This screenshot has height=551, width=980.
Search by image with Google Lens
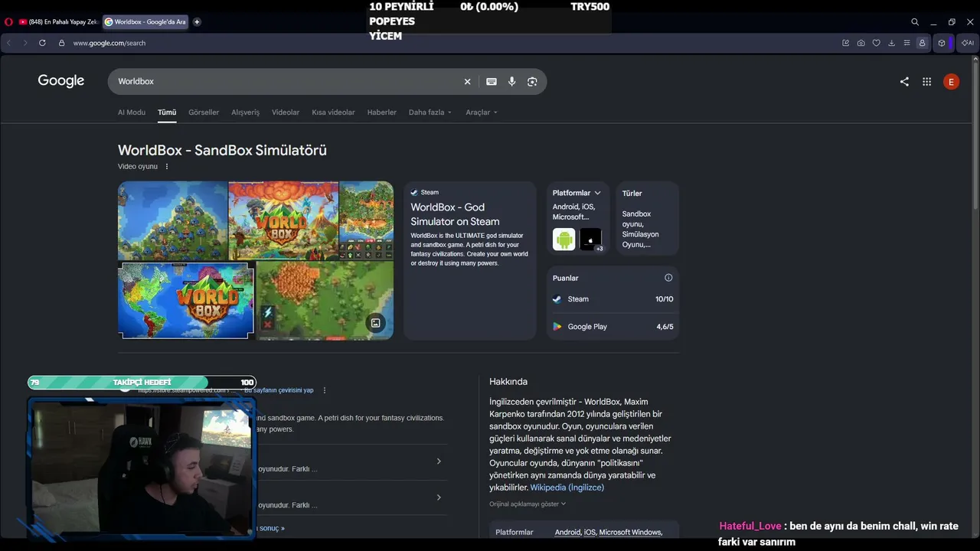(x=532, y=82)
